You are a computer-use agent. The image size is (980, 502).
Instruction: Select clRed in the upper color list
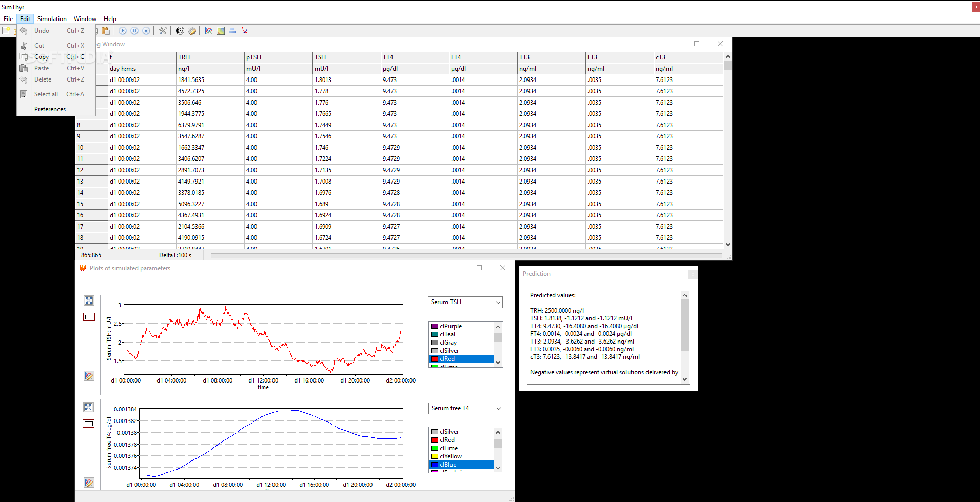pos(461,359)
